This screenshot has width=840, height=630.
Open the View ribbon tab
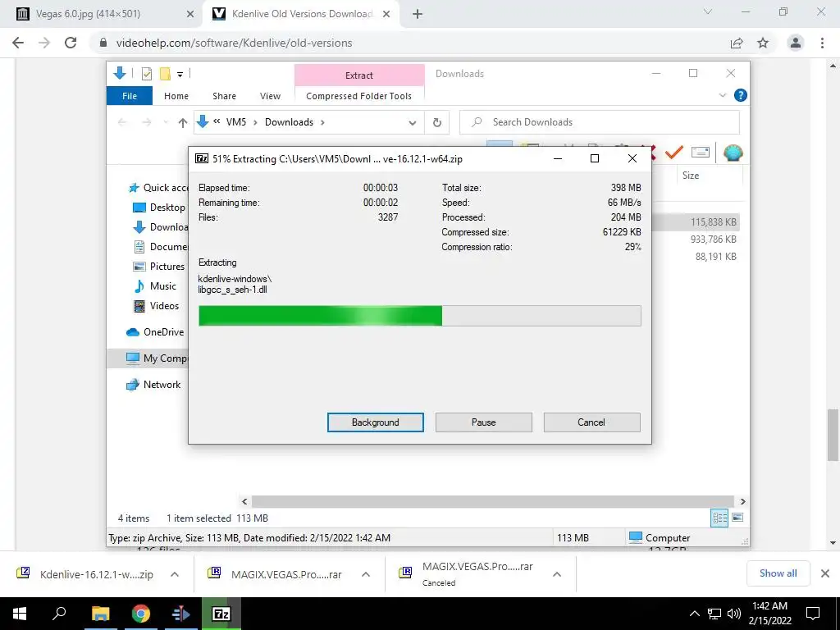click(270, 96)
